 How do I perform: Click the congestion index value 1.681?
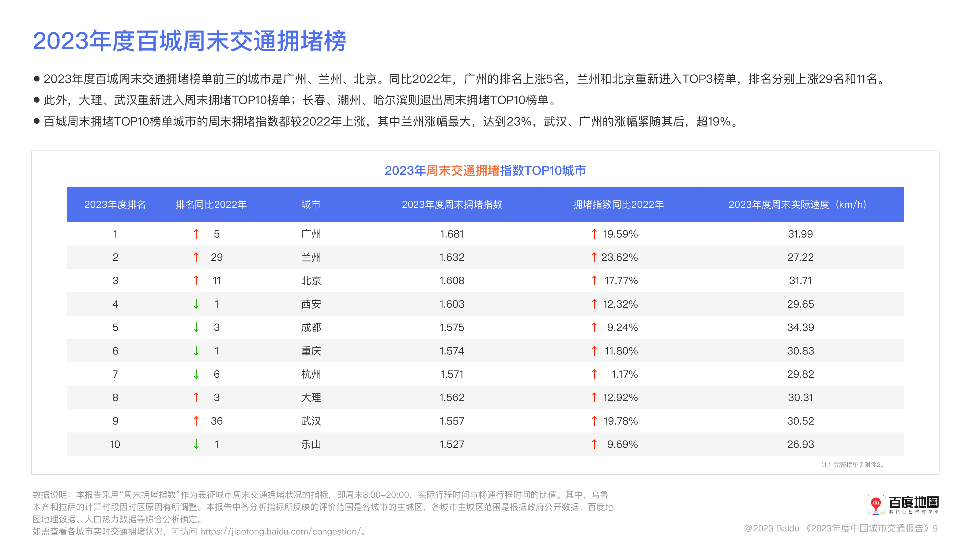pyautogui.click(x=452, y=234)
